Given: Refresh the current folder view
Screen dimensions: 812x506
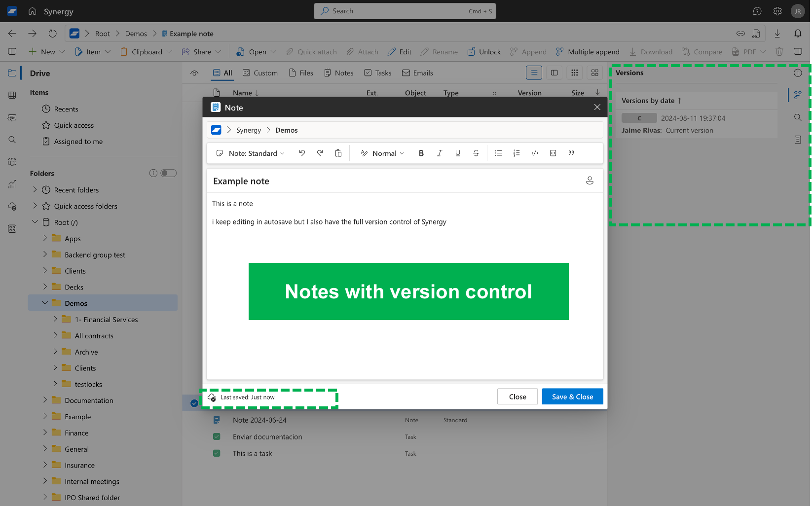Looking at the screenshot, I should coord(52,34).
